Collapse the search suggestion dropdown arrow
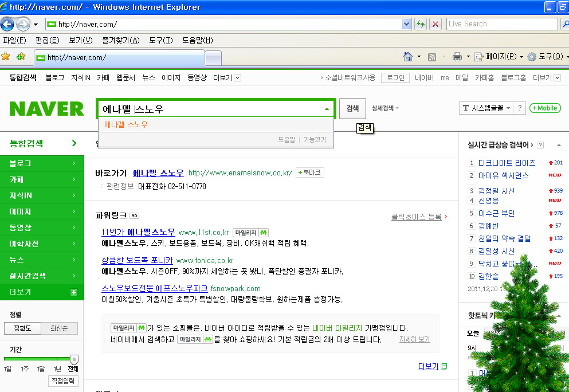Image resolution: width=569 pixels, height=392 pixels. click(x=327, y=109)
